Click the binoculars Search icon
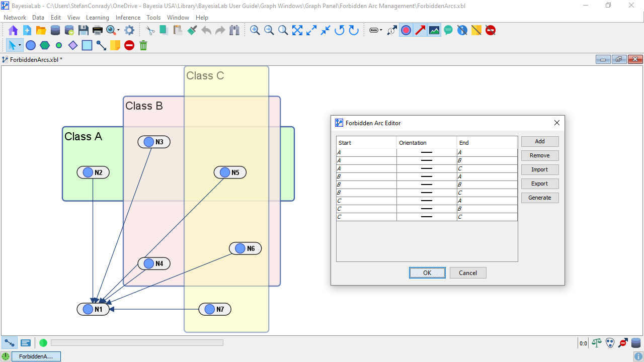The height and width of the screenshot is (362, 644). 234,30
